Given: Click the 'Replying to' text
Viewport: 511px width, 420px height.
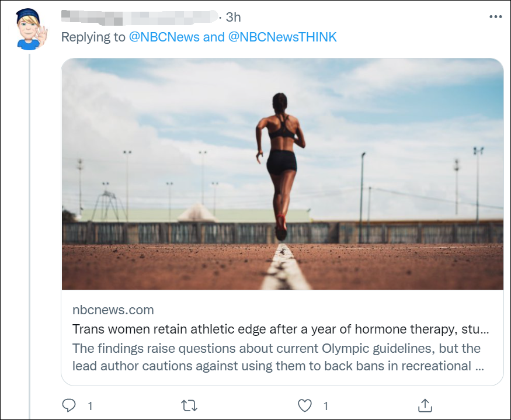Looking at the screenshot, I should coord(93,37).
